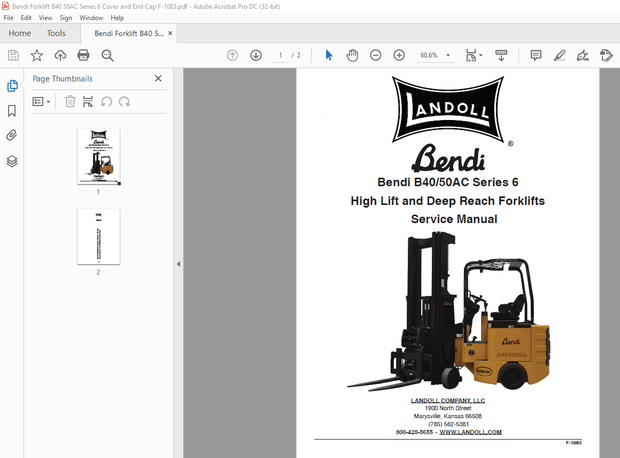Viewport: 620px width, 458px height.
Task: Open the zoom level dropdown arrow
Action: (x=448, y=55)
